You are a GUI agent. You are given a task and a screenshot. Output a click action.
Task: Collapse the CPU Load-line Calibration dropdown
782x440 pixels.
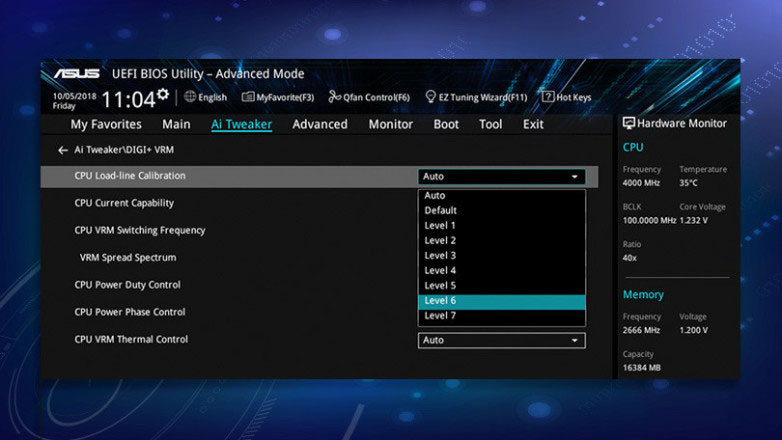[575, 177]
